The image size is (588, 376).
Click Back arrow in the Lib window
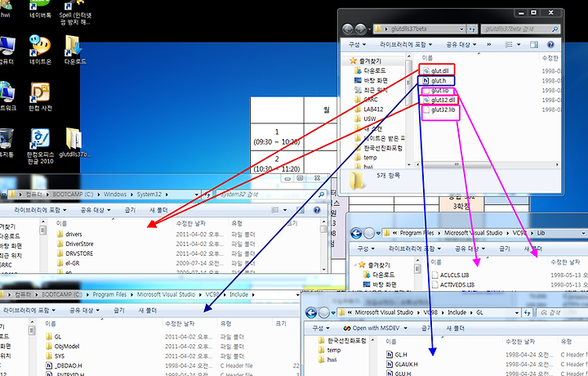coord(356,234)
